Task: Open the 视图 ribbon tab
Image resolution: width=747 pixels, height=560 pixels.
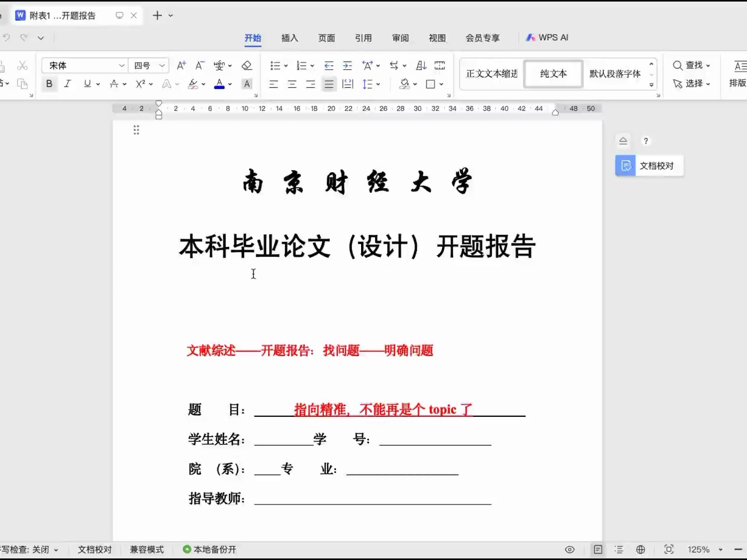Action: 437,38
